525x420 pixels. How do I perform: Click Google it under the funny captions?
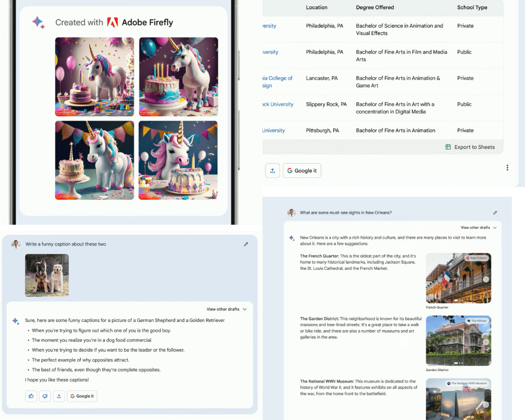[x=82, y=396]
